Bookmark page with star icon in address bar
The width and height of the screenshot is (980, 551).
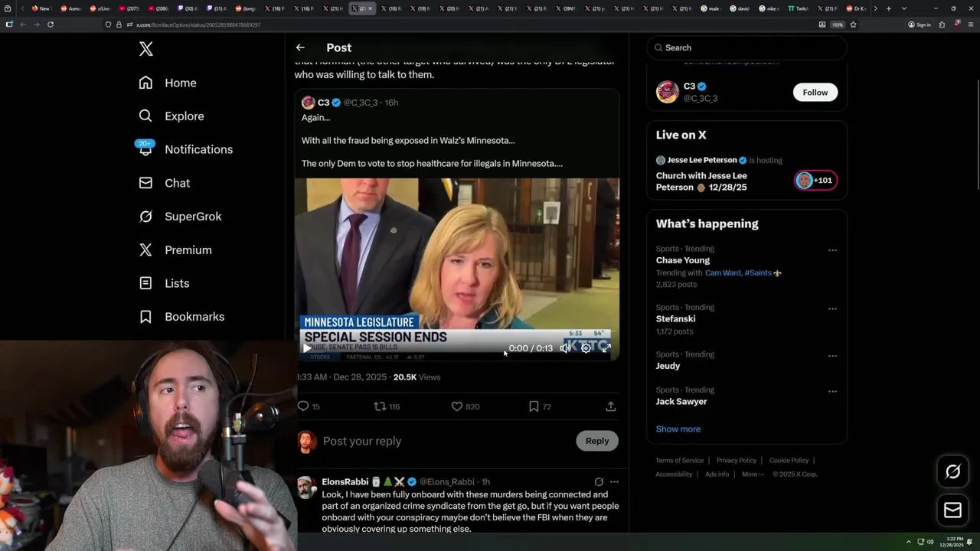click(x=853, y=24)
